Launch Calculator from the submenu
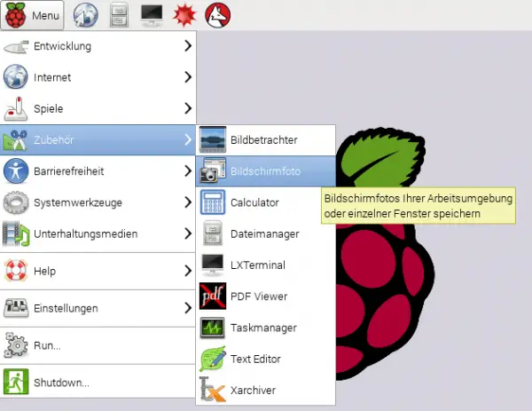Image resolution: width=532 pixels, height=411 pixels. click(x=266, y=202)
